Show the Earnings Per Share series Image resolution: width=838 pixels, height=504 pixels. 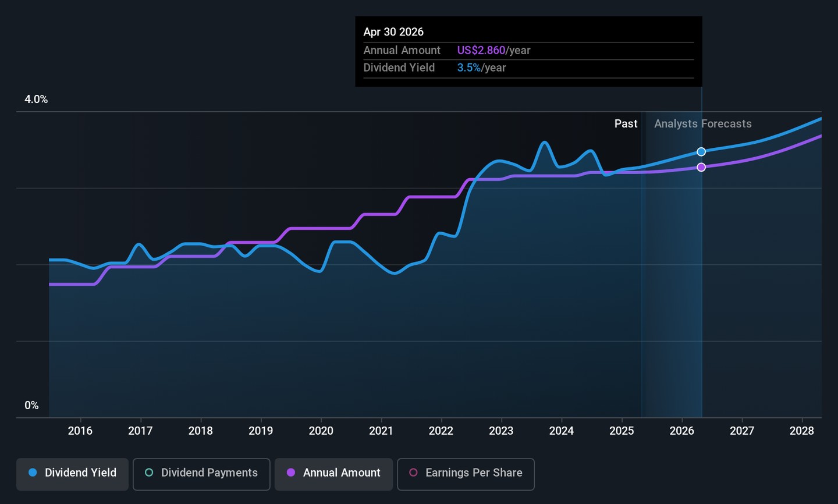tap(466, 474)
